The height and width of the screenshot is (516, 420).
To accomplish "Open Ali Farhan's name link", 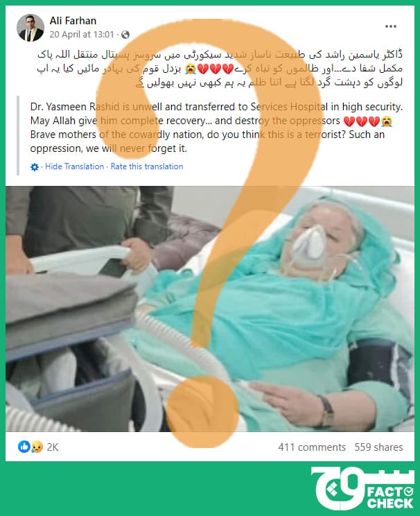I will point(73,21).
